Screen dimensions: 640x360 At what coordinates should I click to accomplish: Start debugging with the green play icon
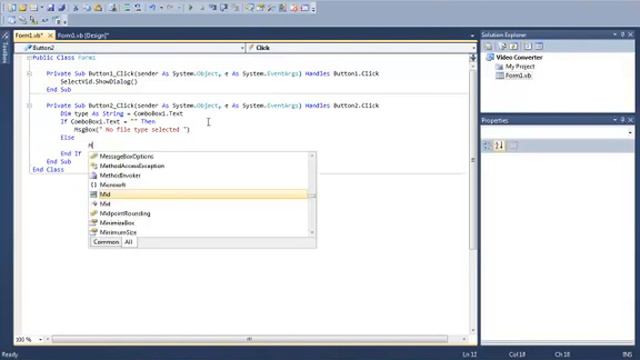pos(190,8)
